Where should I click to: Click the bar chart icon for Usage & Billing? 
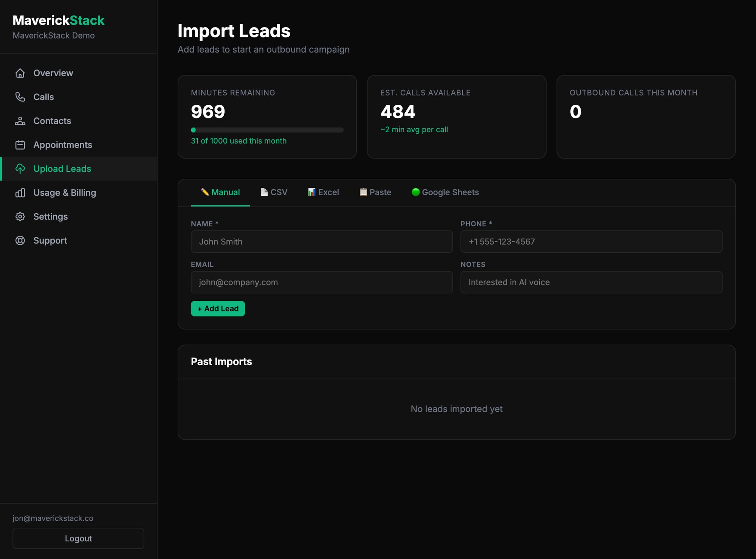click(20, 193)
